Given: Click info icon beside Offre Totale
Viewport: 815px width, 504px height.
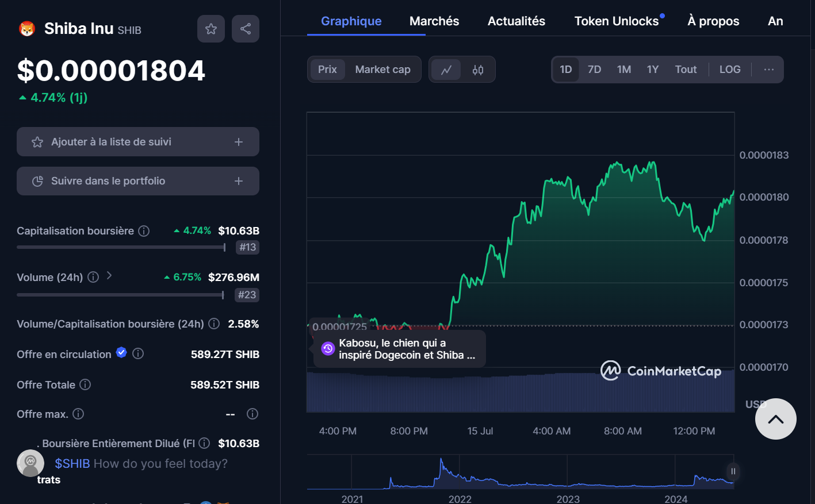Looking at the screenshot, I should 85,384.
